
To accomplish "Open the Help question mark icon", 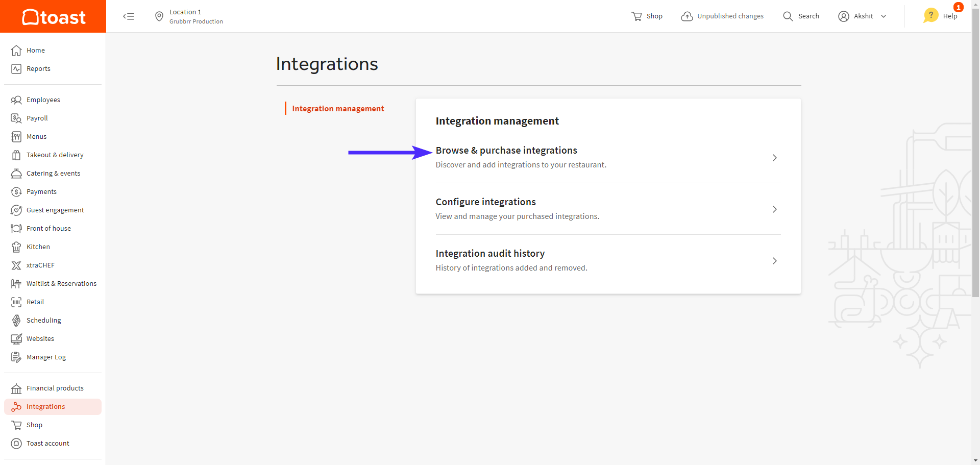I will pyautogui.click(x=931, y=15).
